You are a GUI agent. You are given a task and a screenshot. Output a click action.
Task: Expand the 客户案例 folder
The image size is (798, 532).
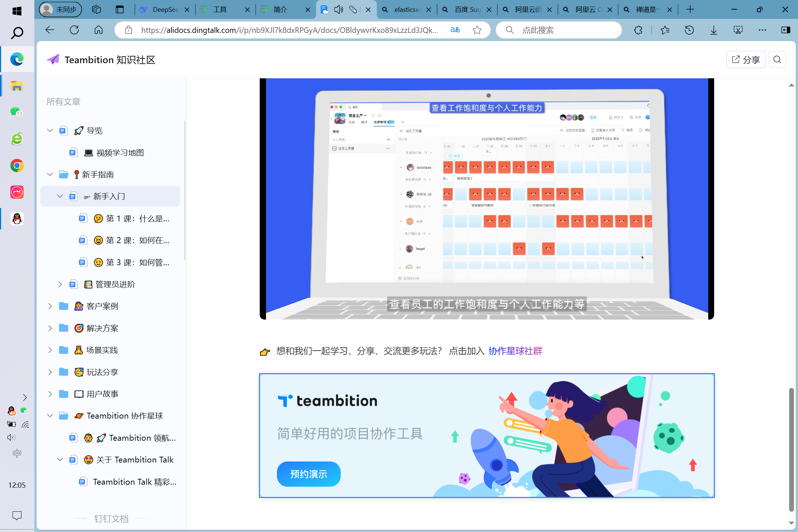pos(50,306)
